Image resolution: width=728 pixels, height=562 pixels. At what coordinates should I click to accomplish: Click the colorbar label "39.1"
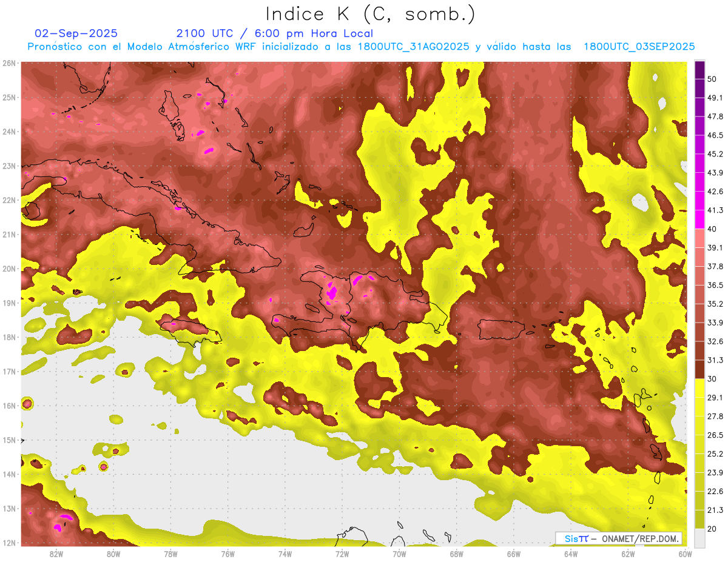click(x=715, y=247)
